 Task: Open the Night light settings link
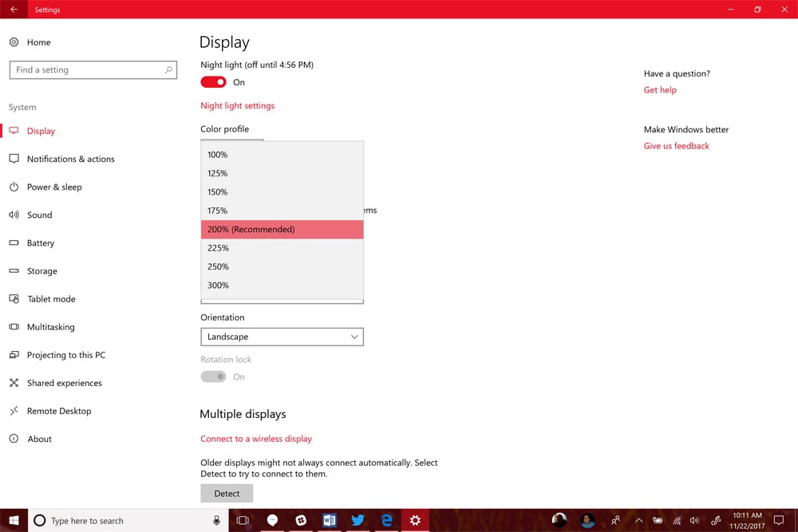pyautogui.click(x=237, y=105)
